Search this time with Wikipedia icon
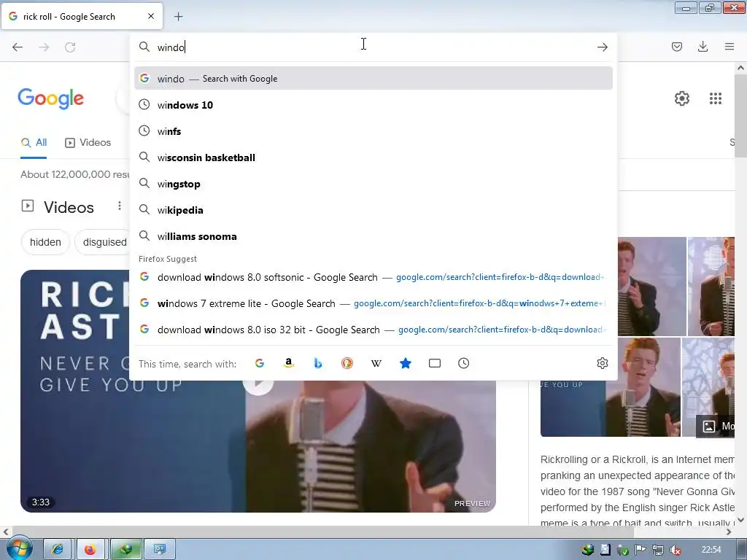The width and height of the screenshot is (747, 560). pyautogui.click(x=376, y=363)
